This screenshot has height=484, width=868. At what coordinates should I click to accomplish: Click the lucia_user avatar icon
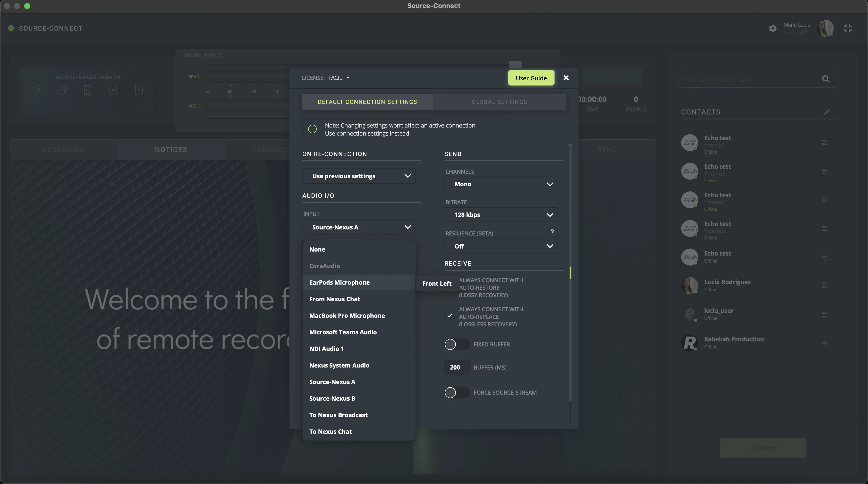click(690, 315)
